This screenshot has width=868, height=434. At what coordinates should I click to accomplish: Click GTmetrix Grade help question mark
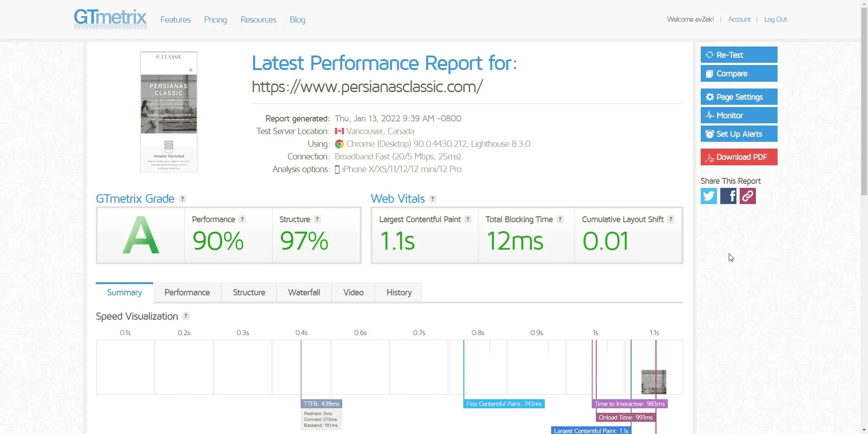[183, 199]
